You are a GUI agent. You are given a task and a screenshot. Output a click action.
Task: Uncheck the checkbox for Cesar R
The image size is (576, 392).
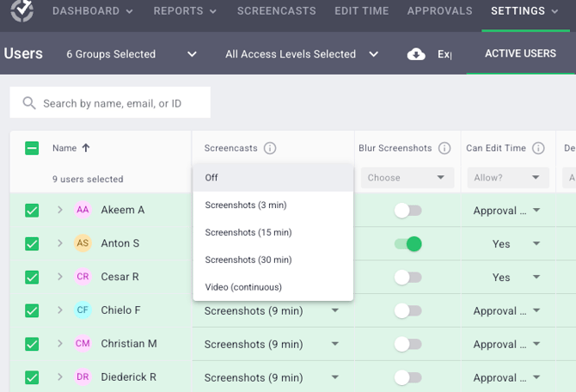[x=32, y=278]
